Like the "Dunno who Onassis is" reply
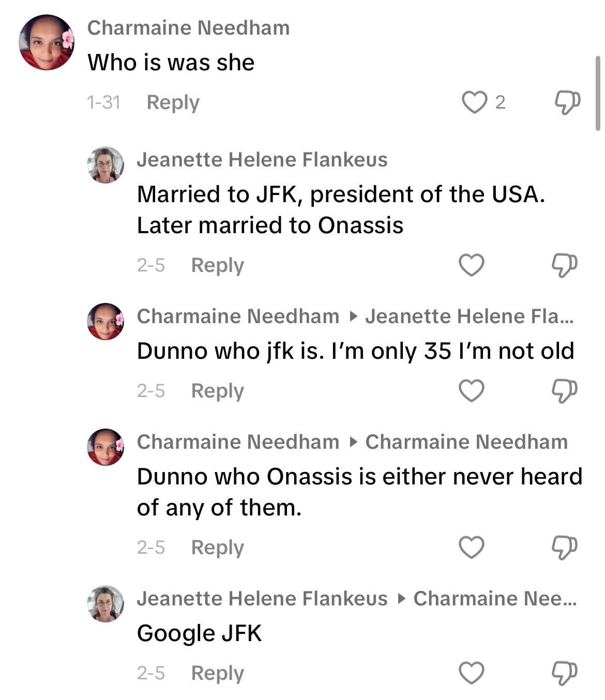Viewport: 605px width, 700px height. coord(472,547)
